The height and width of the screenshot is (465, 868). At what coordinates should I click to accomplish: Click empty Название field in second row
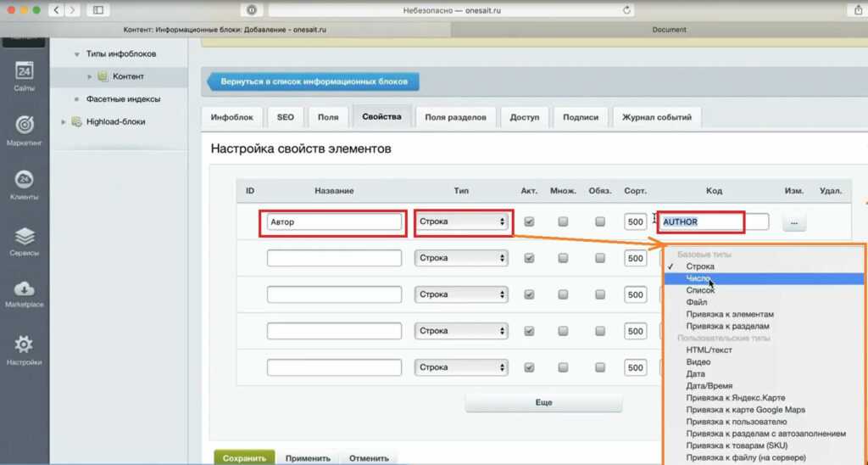pyautogui.click(x=334, y=258)
